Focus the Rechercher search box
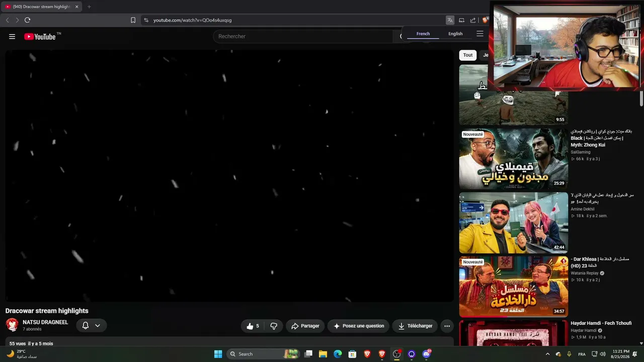Viewport: 644px width, 362px height. pyautogui.click(x=303, y=36)
